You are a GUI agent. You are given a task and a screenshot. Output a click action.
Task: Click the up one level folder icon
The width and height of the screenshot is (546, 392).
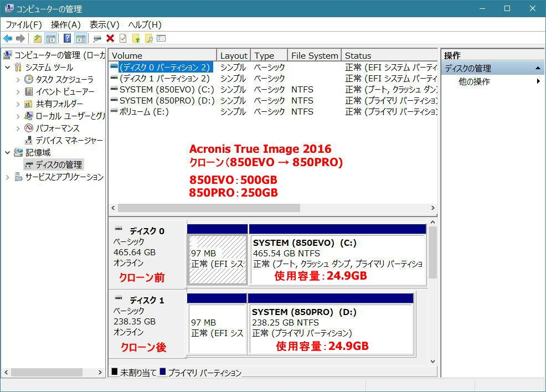click(38, 38)
